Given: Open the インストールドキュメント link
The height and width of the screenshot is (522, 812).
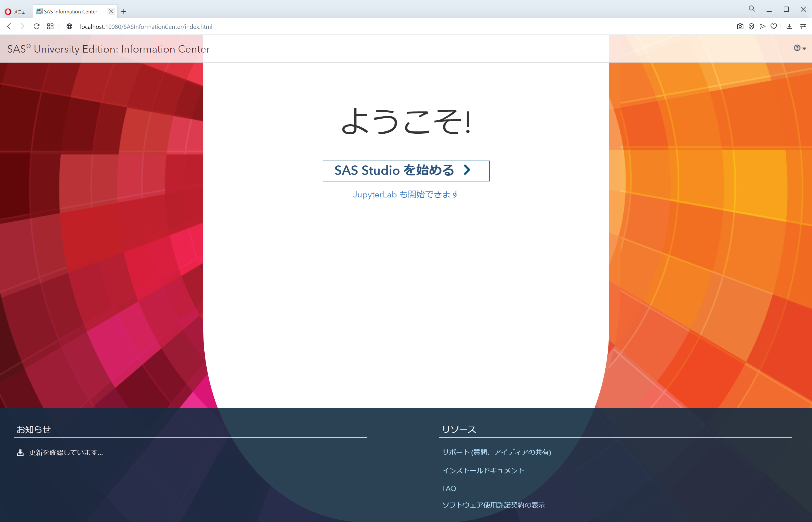Looking at the screenshot, I should click(483, 471).
